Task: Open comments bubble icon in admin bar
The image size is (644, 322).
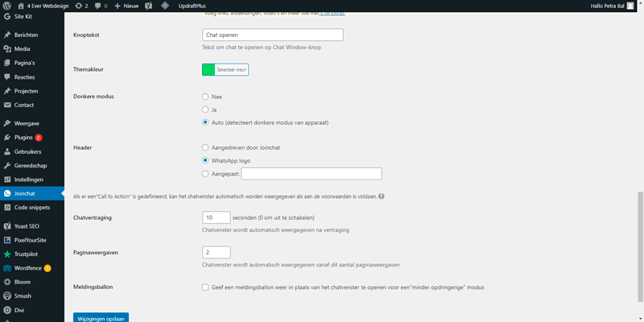Action: pyautogui.click(x=100, y=6)
